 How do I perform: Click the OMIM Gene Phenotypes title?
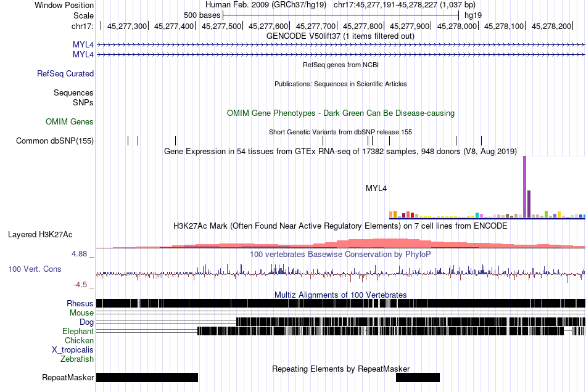pos(341,113)
